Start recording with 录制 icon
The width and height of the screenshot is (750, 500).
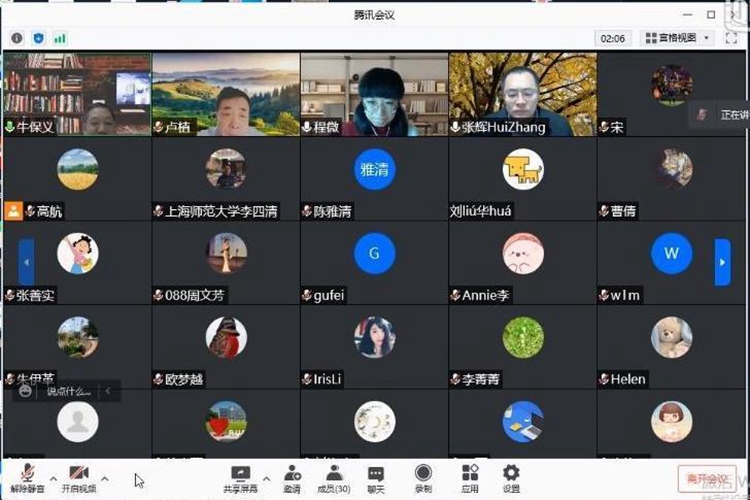423,477
